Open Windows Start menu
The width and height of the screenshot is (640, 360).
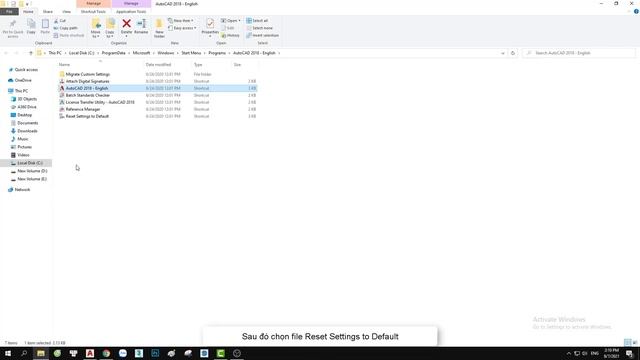click(8, 353)
